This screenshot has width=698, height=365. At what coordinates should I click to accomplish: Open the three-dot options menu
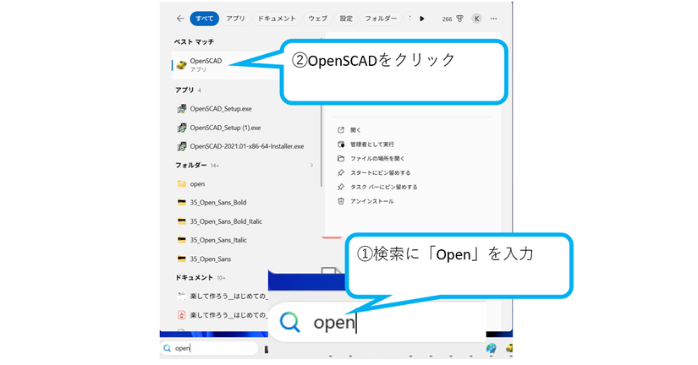[494, 19]
